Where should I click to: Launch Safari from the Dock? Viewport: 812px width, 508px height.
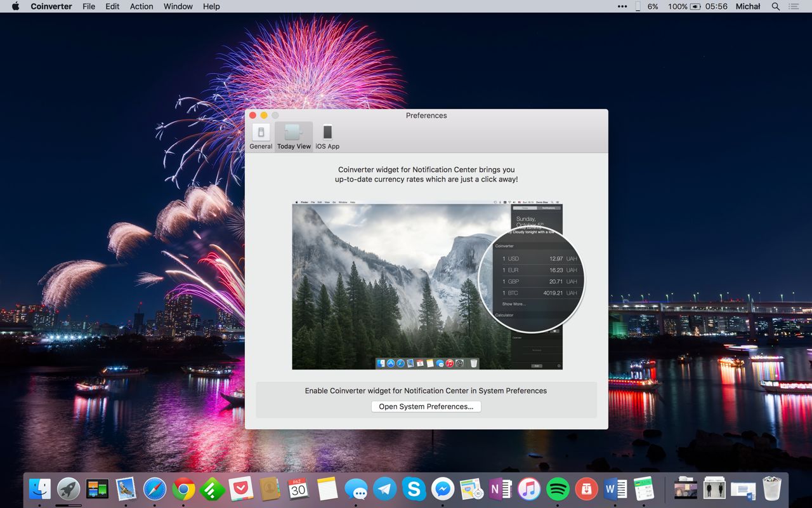pos(155,489)
